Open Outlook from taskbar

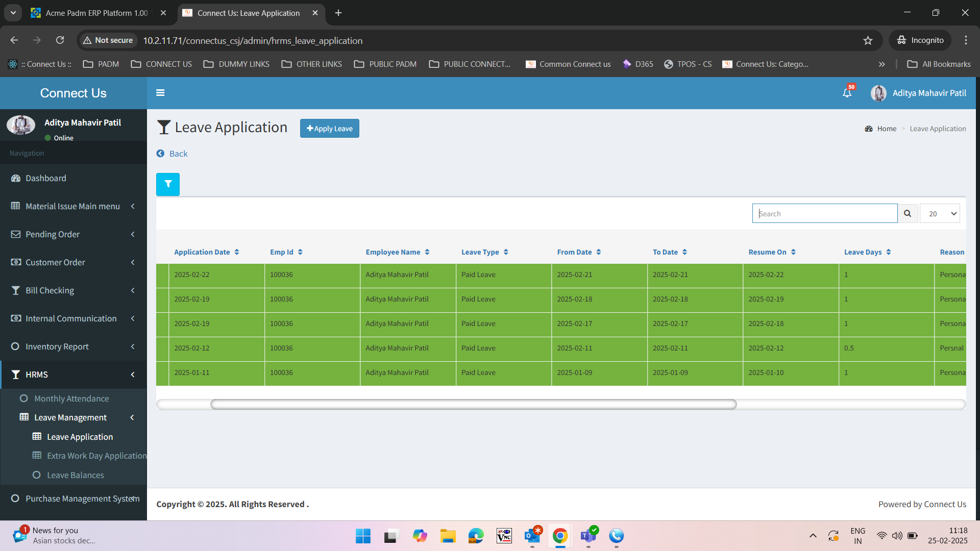(532, 536)
